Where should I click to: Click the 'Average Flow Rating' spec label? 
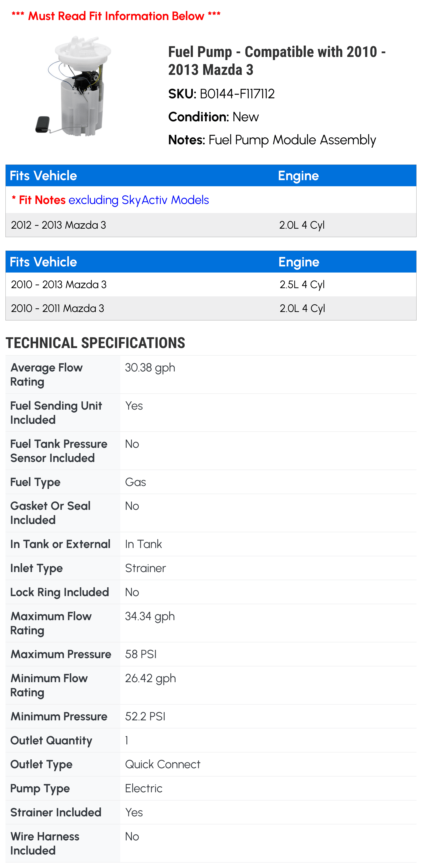click(x=46, y=375)
